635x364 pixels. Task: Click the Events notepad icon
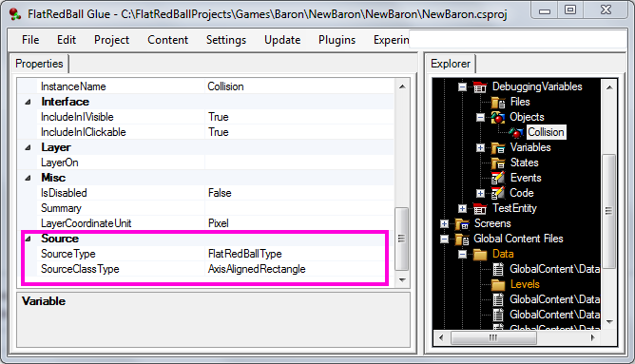(498, 178)
